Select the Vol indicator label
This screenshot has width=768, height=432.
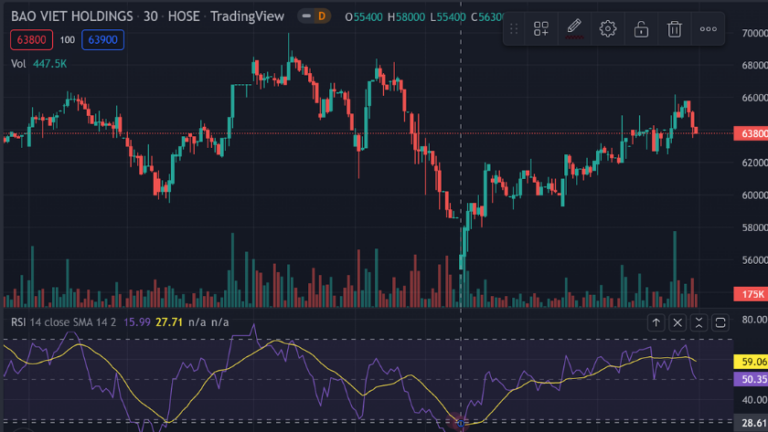(x=19, y=64)
